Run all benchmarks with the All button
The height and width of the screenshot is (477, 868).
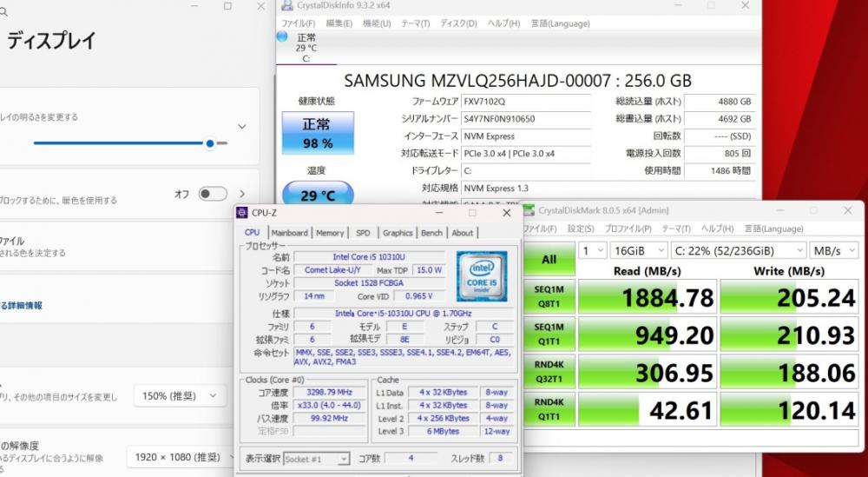549,259
